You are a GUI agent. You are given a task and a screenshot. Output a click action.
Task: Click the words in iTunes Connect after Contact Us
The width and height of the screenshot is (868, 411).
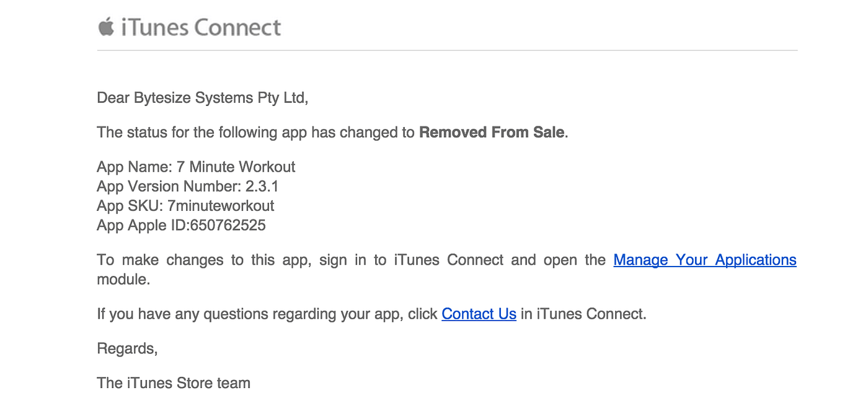pyautogui.click(x=583, y=314)
